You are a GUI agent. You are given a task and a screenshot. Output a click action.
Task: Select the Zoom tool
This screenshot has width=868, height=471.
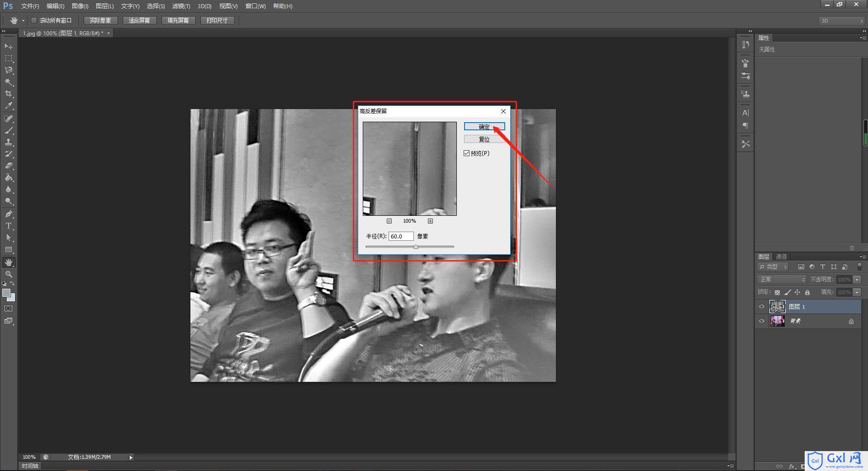(9, 274)
